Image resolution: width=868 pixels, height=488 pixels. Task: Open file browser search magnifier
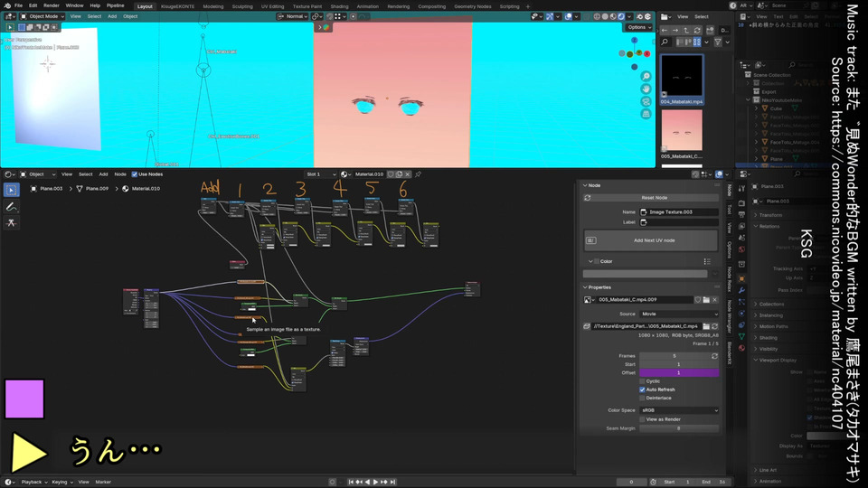click(665, 42)
